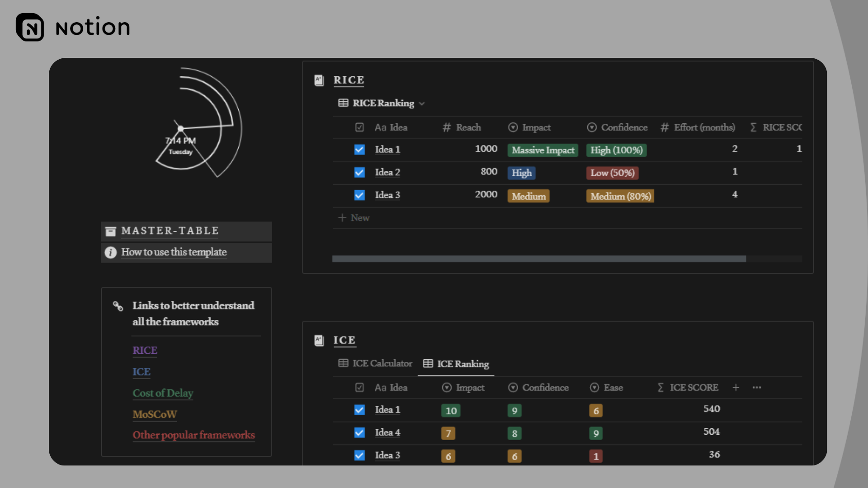Open the RICE framework link

point(145,351)
